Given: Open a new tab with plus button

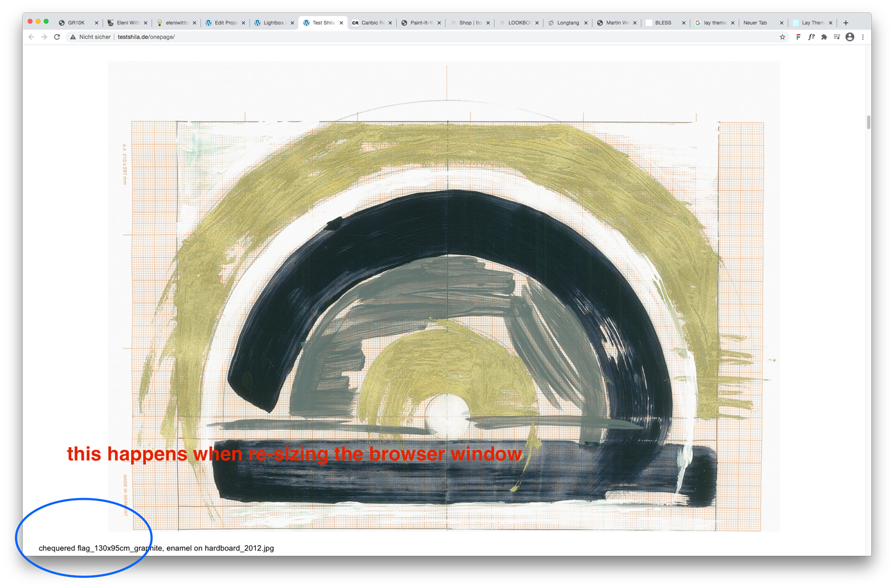Looking at the screenshot, I should coord(846,23).
